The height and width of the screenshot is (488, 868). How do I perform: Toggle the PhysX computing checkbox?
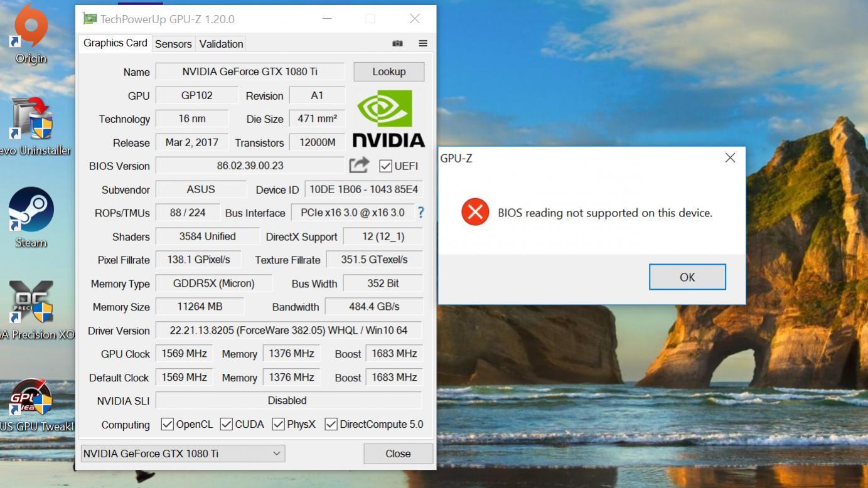coord(278,424)
